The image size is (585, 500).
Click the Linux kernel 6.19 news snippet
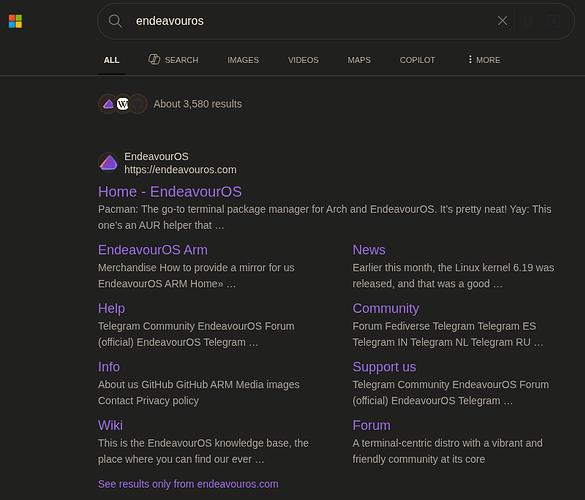(x=453, y=276)
